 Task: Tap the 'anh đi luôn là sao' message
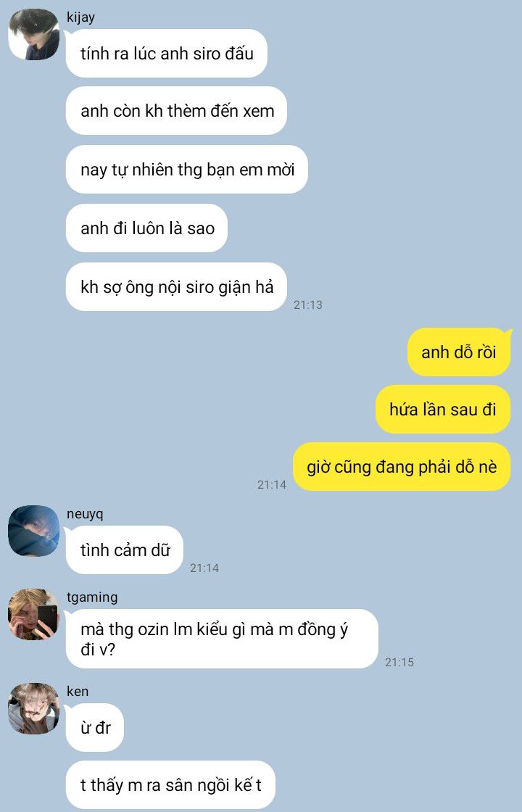(x=146, y=228)
